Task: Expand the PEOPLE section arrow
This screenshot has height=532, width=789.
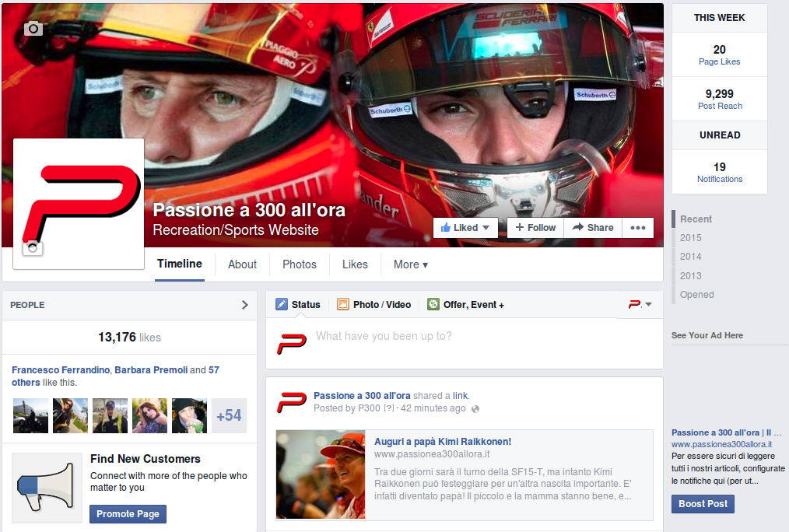Action: click(x=245, y=305)
